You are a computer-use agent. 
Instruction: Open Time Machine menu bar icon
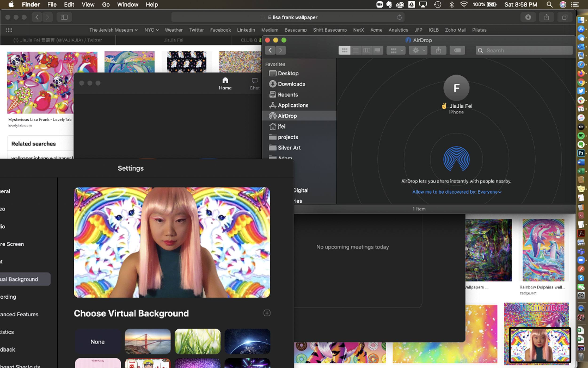click(437, 5)
